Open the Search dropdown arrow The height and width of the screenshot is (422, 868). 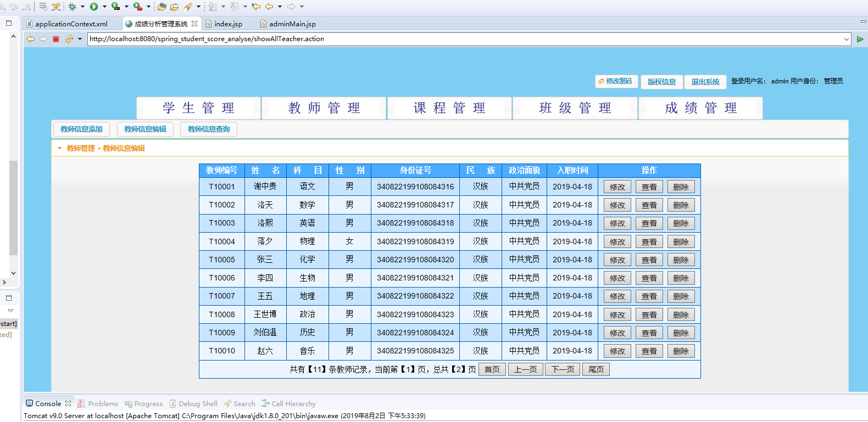[198, 7]
